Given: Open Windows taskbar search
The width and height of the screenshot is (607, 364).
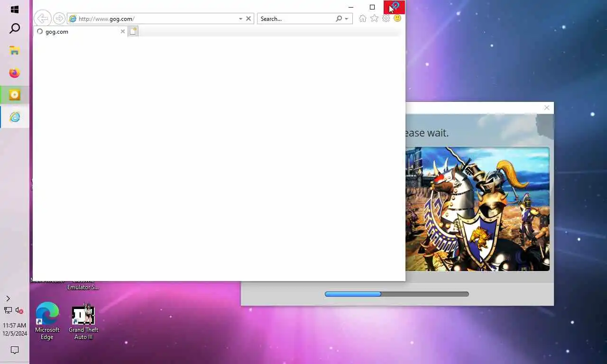Looking at the screenshot, I should click(15, 28).
